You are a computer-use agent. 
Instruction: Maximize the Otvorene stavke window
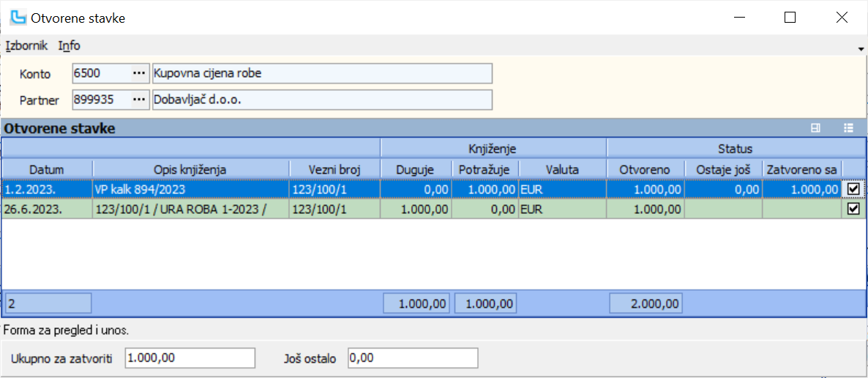[790, 18]
